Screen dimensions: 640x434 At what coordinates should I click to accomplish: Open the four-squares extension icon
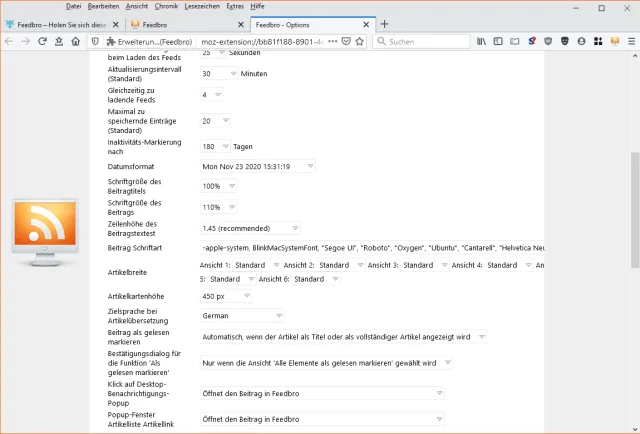[x=598, y=41]
